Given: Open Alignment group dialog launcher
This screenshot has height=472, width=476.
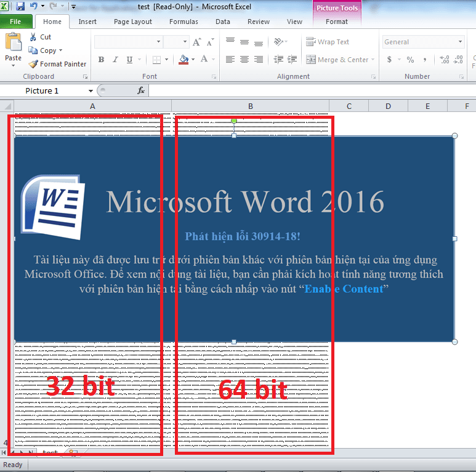Looking at the screenshot, I should (373, 77).
